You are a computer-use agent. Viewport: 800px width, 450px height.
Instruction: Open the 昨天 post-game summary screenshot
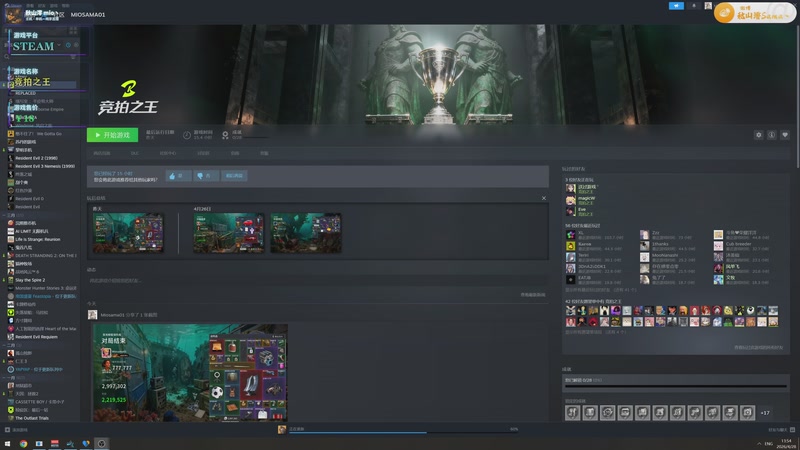pos(128,233)
